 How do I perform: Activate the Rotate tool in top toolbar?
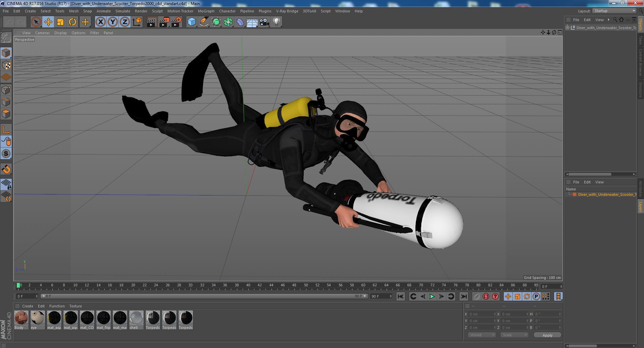pyautogui.click(x=72, y=22)
